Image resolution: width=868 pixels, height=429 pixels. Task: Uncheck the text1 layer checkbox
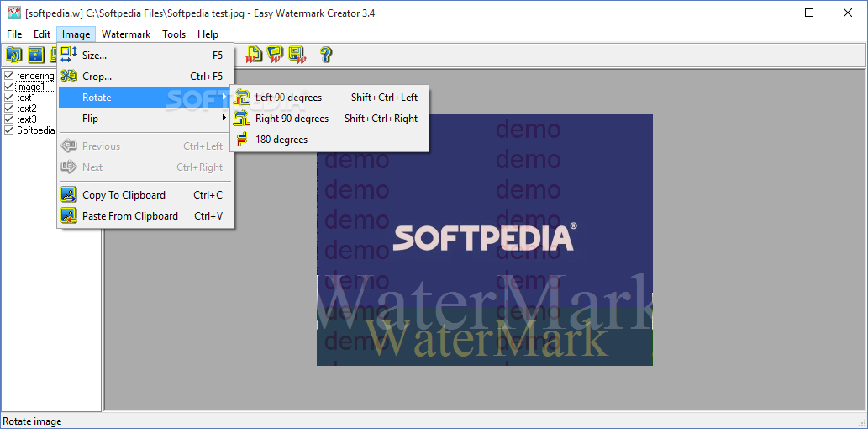9,98
